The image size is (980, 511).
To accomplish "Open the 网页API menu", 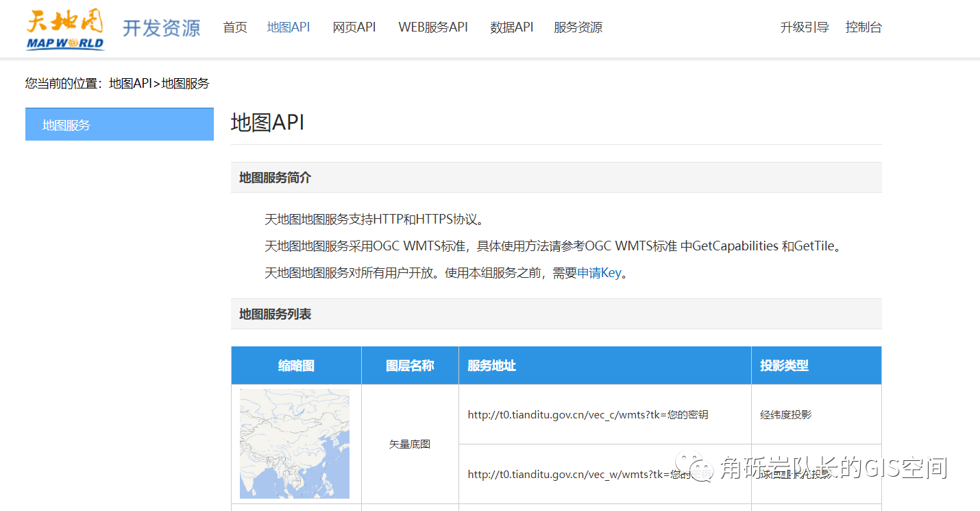I will [354, 27].
